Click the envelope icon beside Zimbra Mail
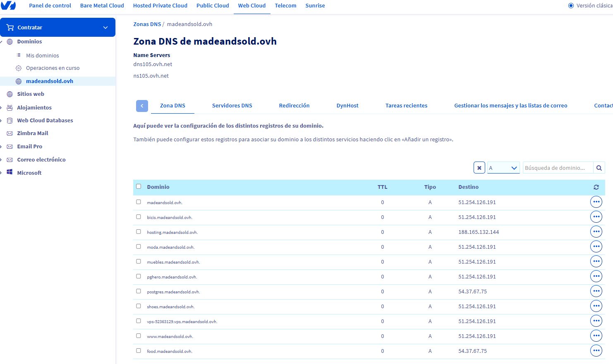This screenshot has height=364, width=613. pos(10,133)
